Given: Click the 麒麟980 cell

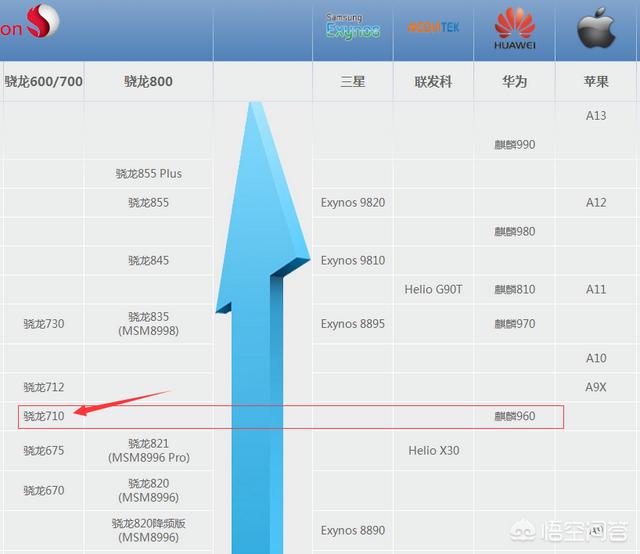Looking at the screenshot, I should pos(515,231).
